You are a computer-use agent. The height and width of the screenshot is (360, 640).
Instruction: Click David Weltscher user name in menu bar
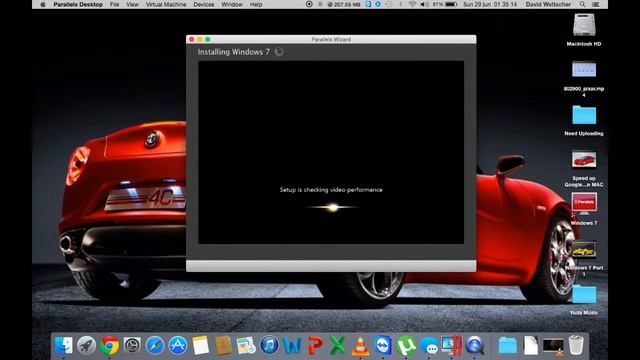548,4
